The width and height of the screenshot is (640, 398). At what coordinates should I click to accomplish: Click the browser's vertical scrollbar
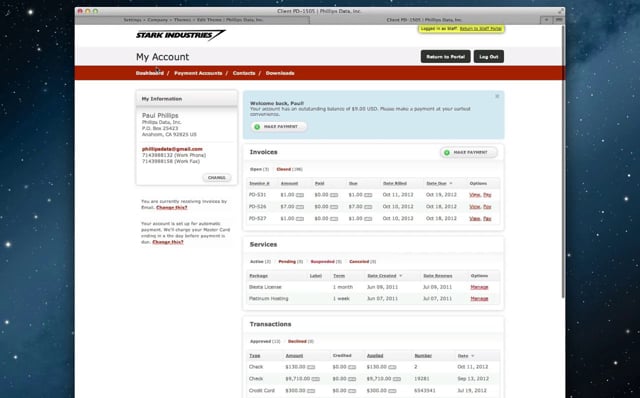pyautogui.click(x=564, y=161)
